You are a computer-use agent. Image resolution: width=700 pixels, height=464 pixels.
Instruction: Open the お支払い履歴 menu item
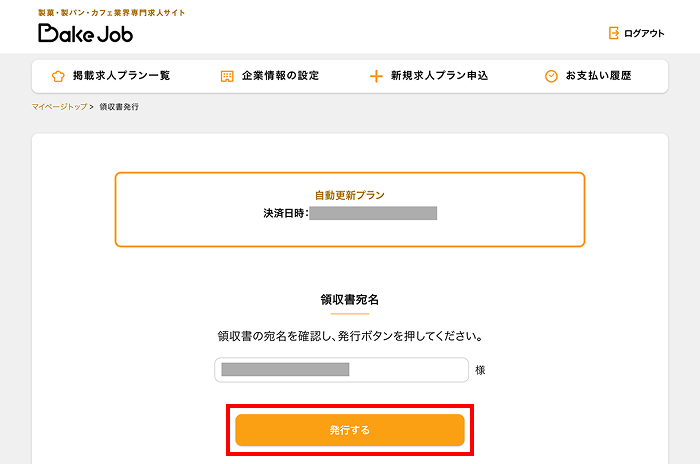pyautogui.click(x=598, y=76)
